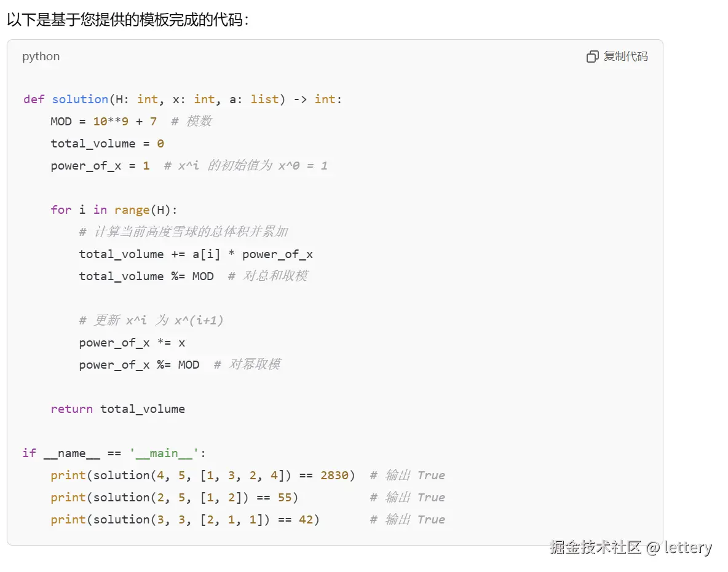Click the 计算当前高度雪球 comment line
The height and width of the screenshot is (572, 728).
184,232
